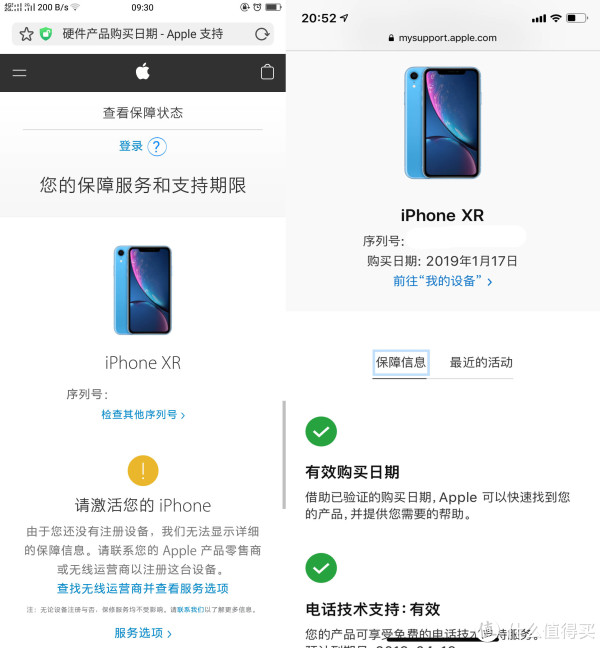The image size is (600, 648).
Task: Open the shopping bag icon
Action: click(x=267, y=72)
